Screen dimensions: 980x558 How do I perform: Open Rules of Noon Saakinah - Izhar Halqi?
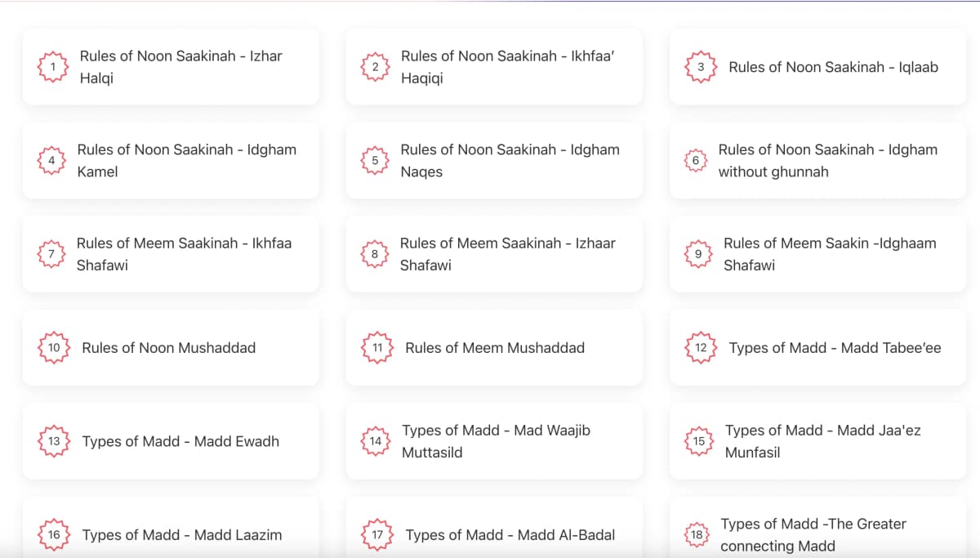tap(180, 67)
